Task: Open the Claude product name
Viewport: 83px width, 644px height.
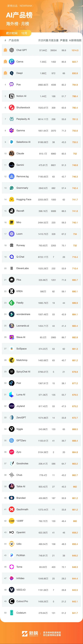Action: pos(20,154)
